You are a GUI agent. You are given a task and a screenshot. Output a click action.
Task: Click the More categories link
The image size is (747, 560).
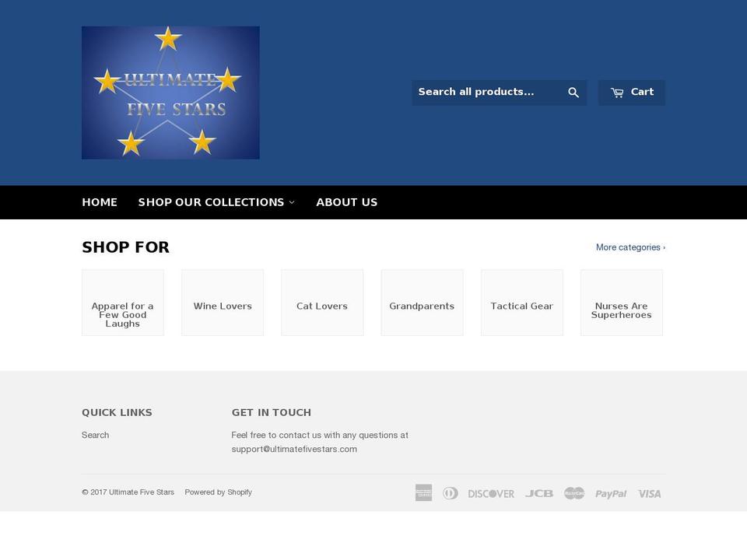click(x=630, y=247)
